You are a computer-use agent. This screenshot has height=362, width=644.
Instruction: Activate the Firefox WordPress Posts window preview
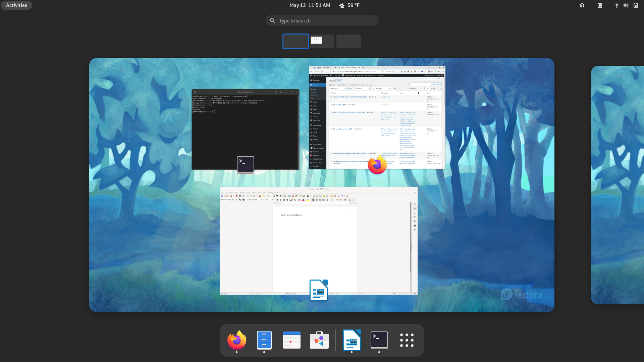click(x=377, y=117)
